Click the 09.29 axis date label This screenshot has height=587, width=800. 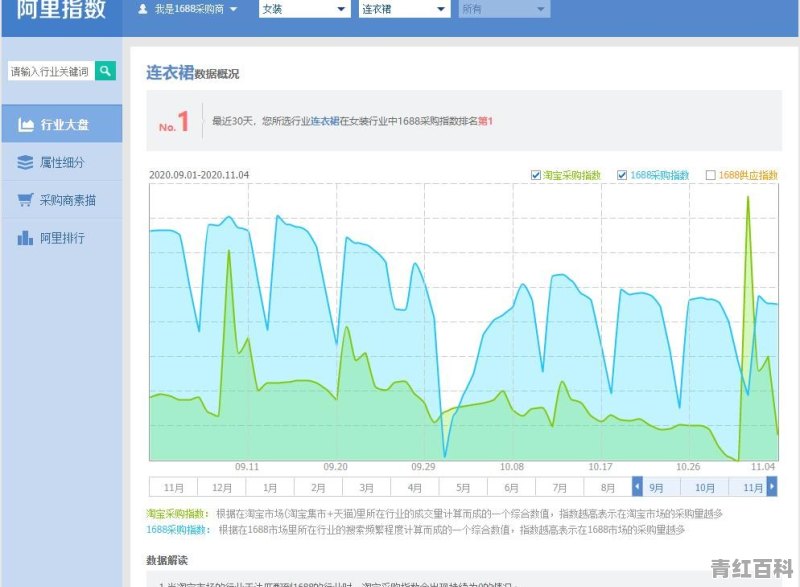(x=423, y=467)
